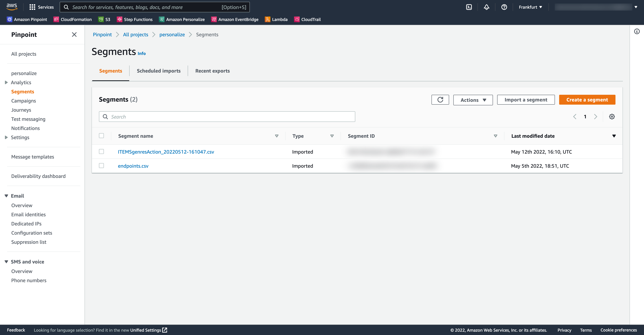Open the Frankfurt region dropdown

click(x=530, y=7)
